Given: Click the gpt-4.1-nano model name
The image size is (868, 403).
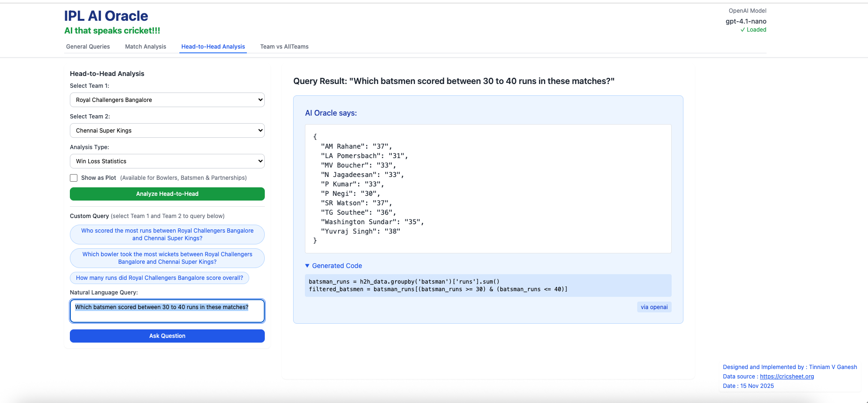Looking at the screenshot, I should (x=746, y=21).
